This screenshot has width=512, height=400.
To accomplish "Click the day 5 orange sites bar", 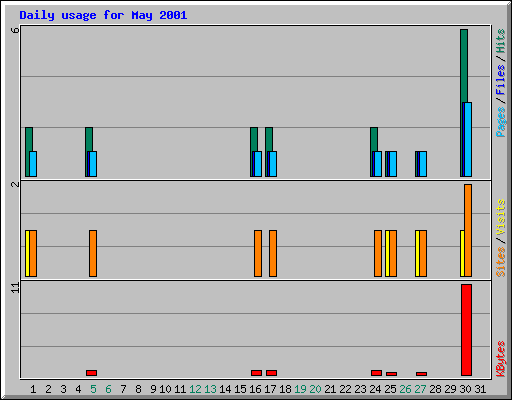I will point(93,253).
